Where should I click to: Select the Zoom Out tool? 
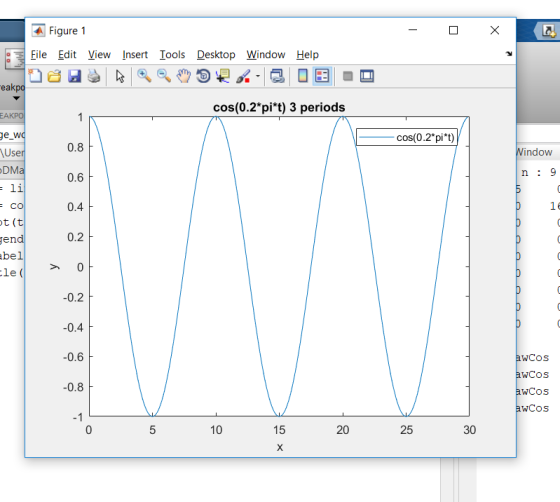point(164,76)
